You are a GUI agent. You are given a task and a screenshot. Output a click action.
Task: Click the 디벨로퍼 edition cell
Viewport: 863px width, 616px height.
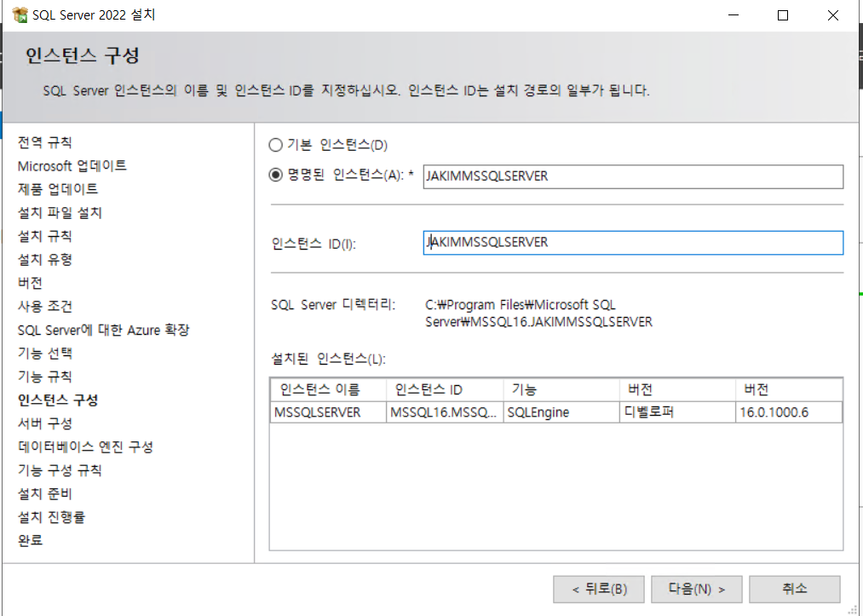coord(677,412)
